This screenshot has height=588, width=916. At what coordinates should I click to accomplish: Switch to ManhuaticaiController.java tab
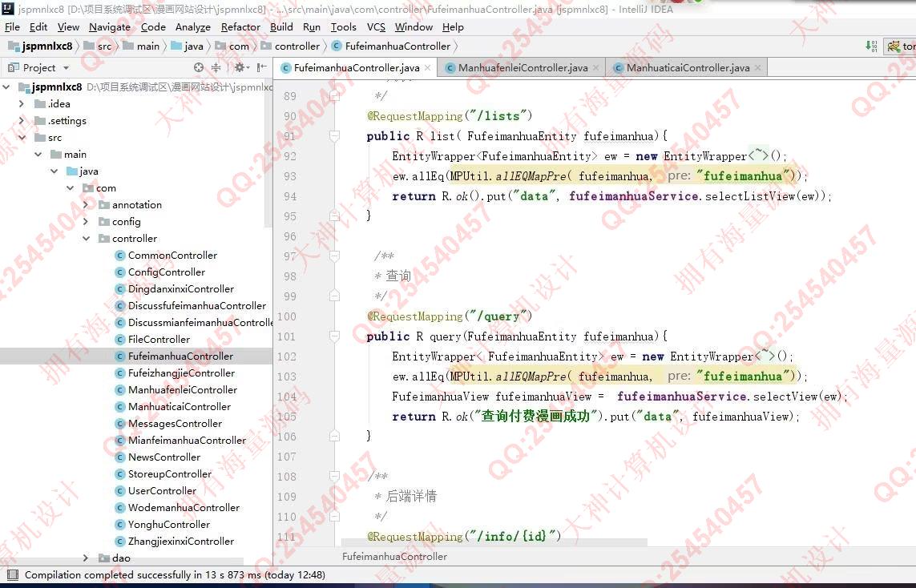tap(688, 68)
